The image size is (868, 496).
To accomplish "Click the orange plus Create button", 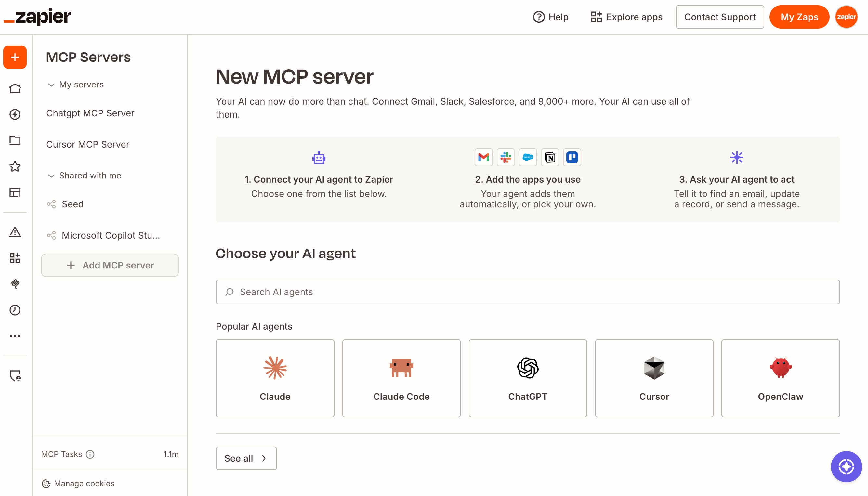I will [15, 57].
